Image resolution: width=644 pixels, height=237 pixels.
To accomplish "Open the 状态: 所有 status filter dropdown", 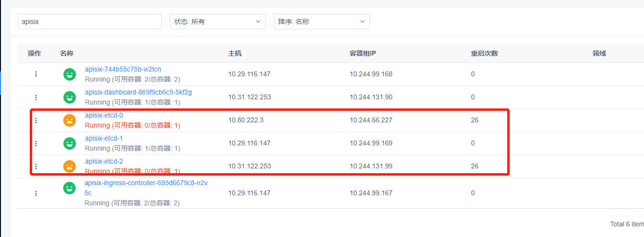I will pos(218,22).
